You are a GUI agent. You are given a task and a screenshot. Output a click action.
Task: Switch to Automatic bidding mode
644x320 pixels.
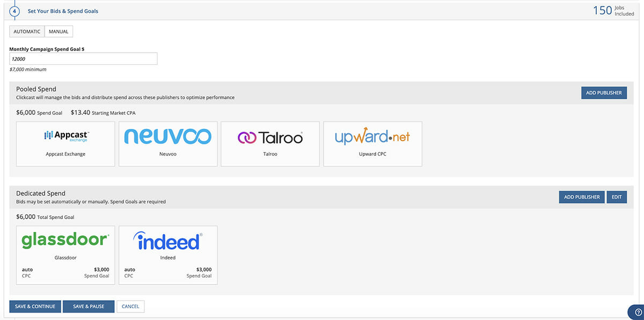[x=27, y=32]
